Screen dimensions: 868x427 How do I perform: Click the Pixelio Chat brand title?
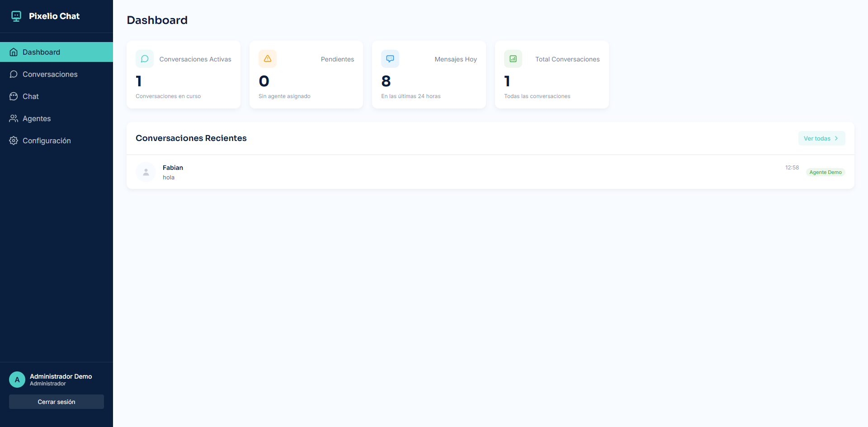click(54, 16)
